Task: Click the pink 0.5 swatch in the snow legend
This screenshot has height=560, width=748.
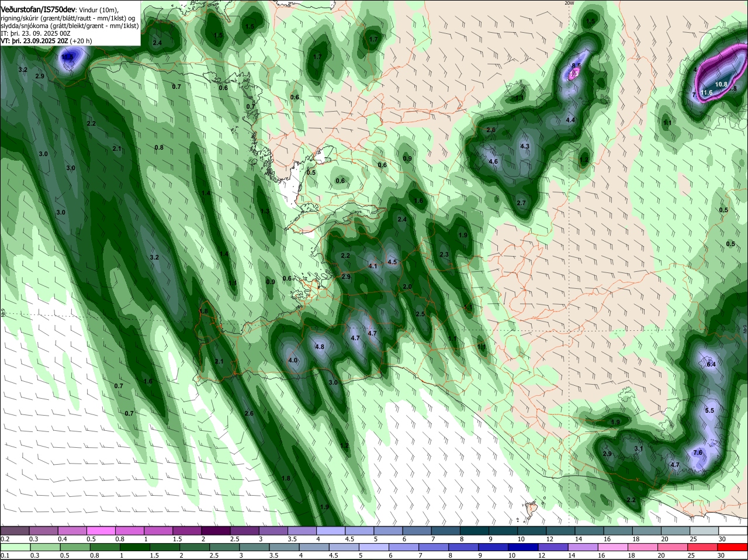Action: pyautogui.click(x=101, y=531)
